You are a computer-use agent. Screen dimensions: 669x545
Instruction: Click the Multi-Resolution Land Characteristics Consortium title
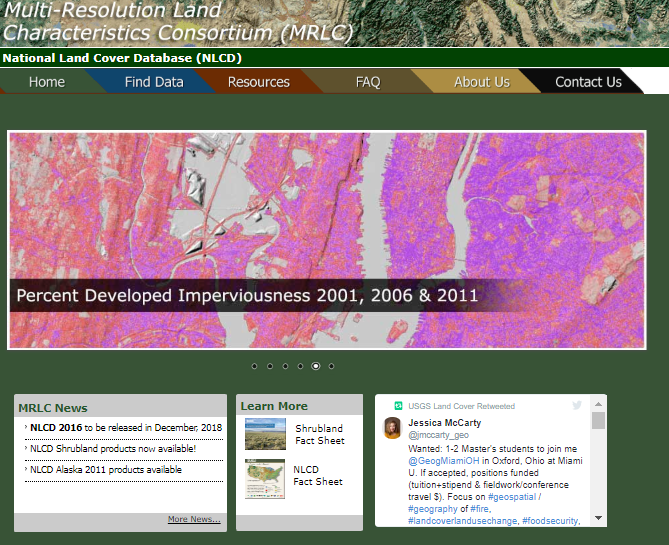click(178, 21)
